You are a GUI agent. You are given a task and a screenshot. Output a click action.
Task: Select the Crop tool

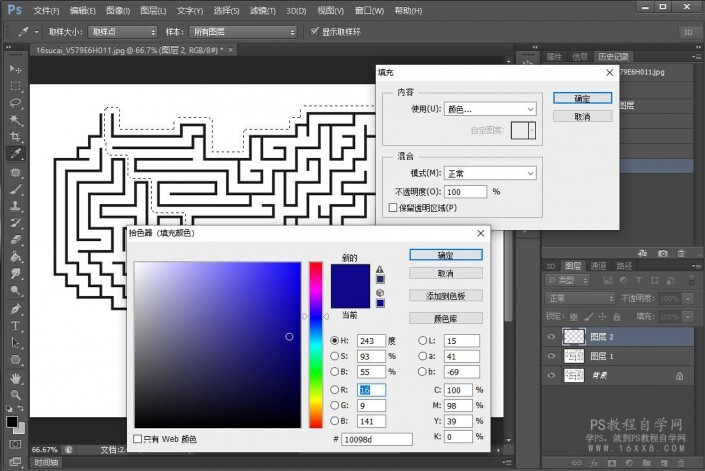[x=16, y=136]
